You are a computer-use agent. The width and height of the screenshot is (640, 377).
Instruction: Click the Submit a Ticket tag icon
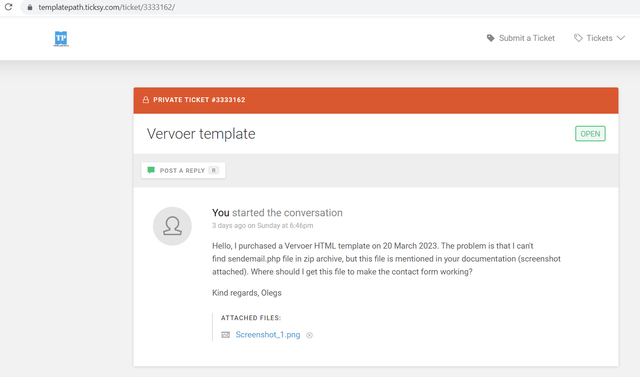491,38
